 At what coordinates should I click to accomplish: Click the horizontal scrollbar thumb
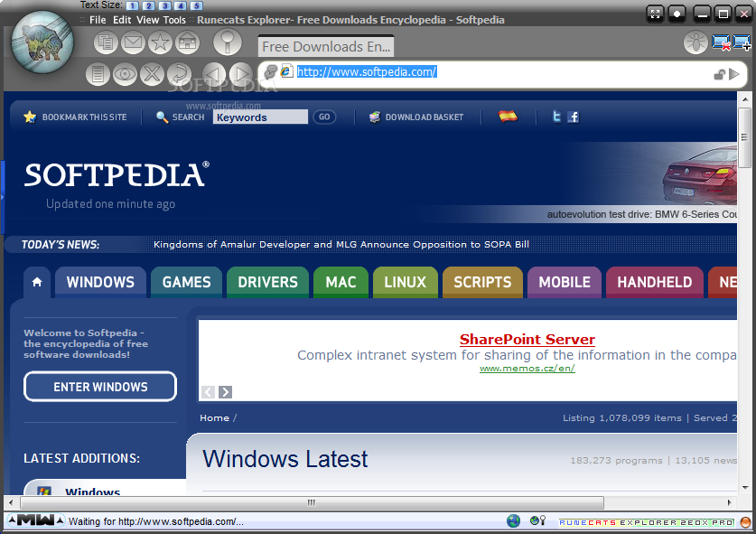point(312,502)
